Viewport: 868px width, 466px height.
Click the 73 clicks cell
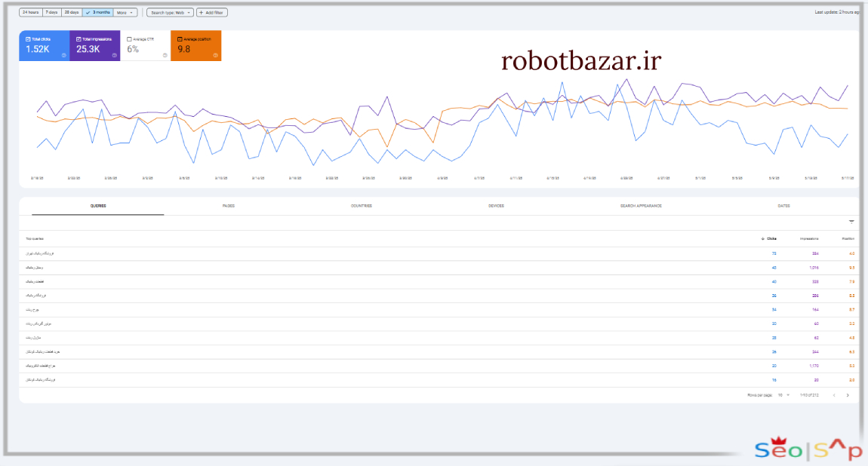pos(774,253)
